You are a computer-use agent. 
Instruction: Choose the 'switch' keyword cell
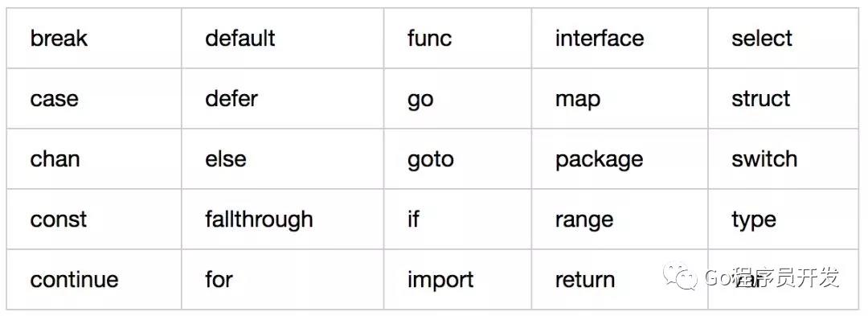tap(784, 159)
